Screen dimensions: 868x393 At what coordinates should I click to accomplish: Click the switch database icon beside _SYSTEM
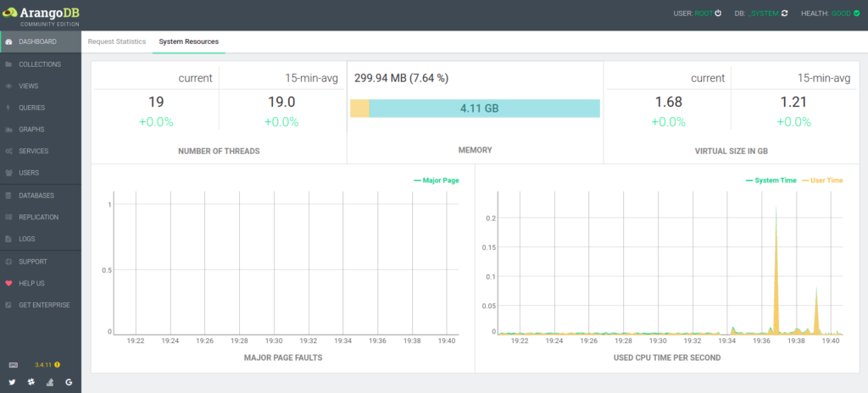[x=785, y=14]
